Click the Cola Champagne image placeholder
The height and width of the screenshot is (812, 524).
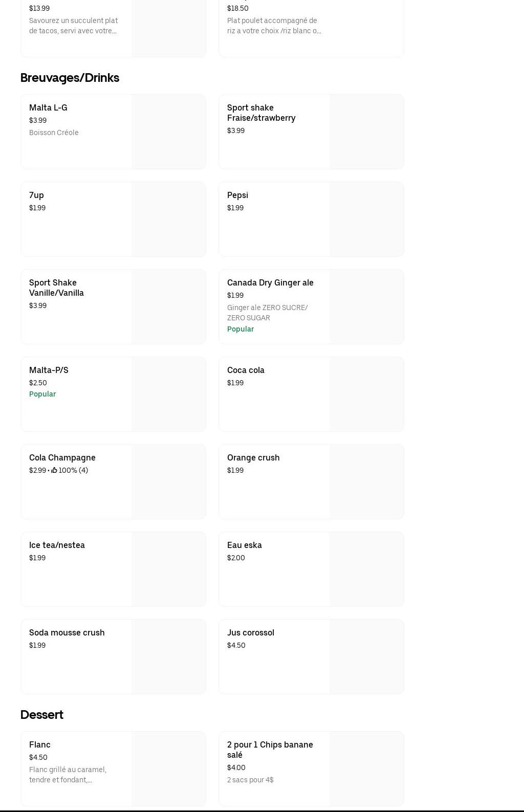coord(168,481)
